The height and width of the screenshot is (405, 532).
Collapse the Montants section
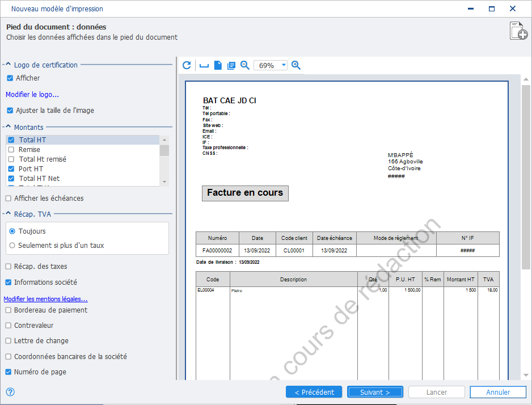click(x=9, y=126)
